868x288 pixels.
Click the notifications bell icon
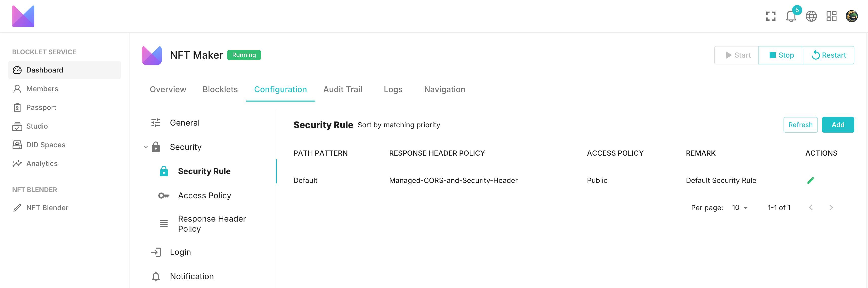click(791, 16)
